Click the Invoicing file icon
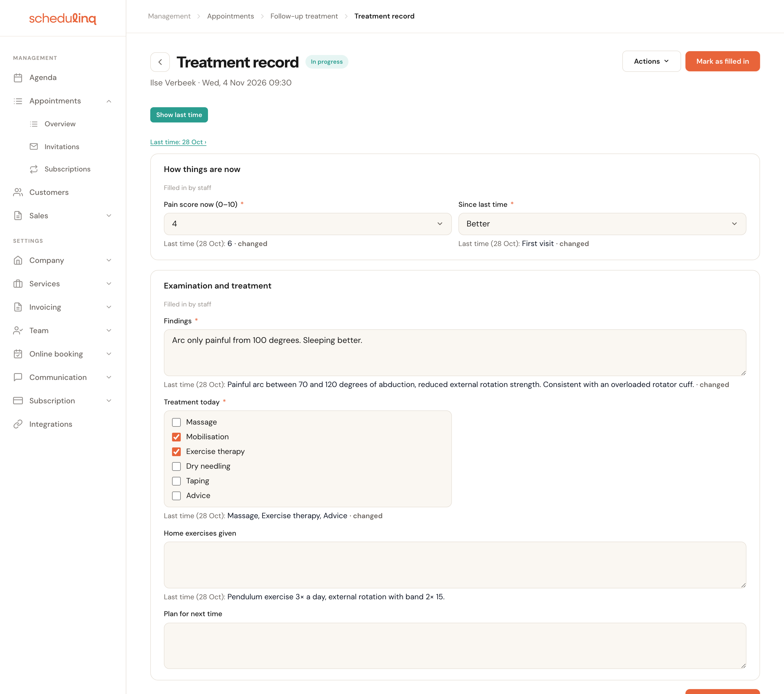Viewport: 784px width, 694px height. pos(18,307)
